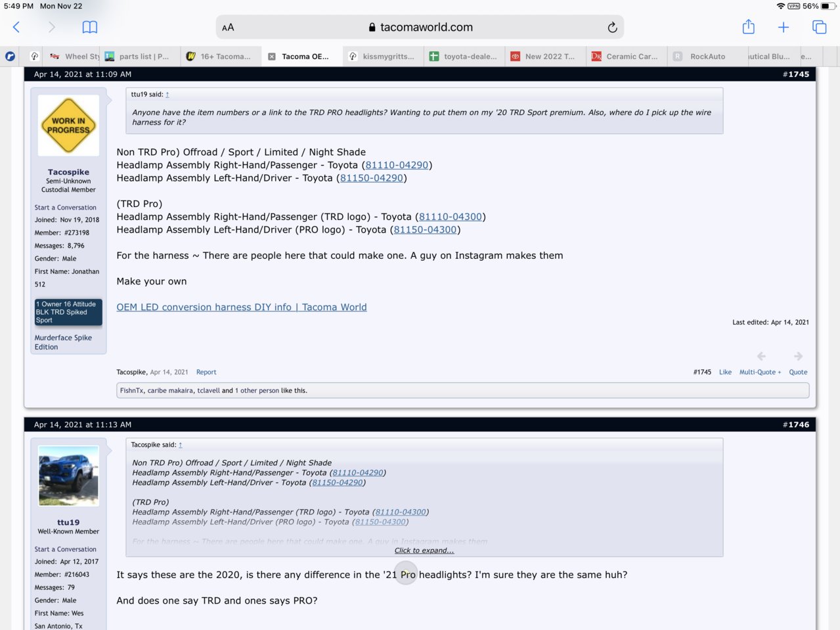Open tclavell profile in likes list

(208, 390)
